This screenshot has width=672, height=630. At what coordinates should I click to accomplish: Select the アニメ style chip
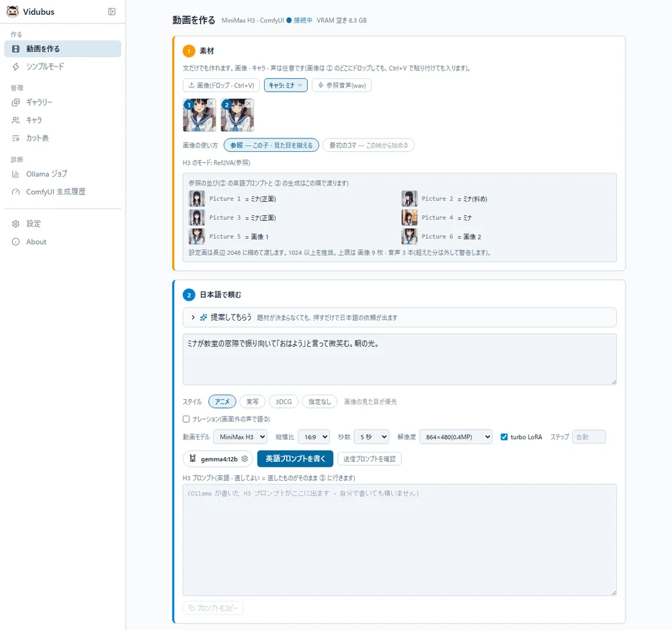click(x=222, y=402)
